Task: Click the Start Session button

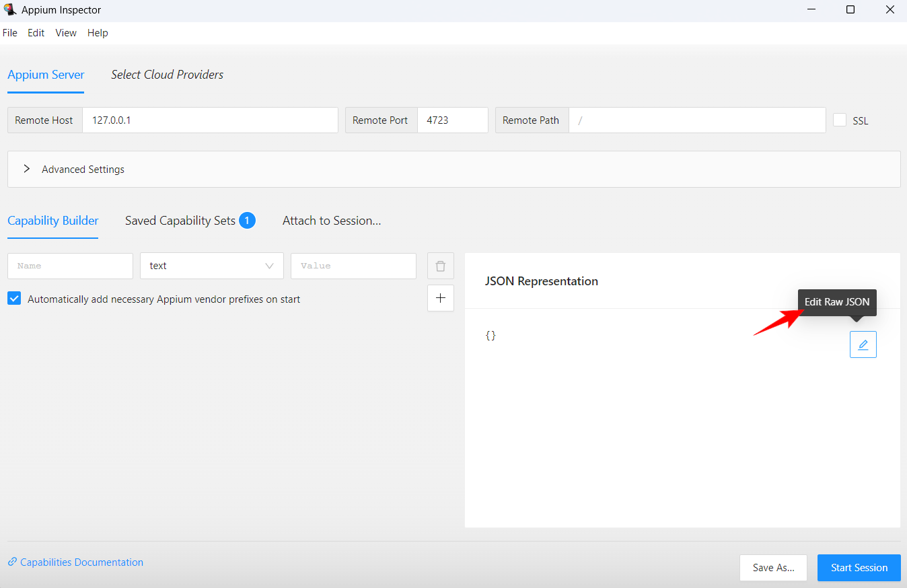Action: tap(859, 568)
